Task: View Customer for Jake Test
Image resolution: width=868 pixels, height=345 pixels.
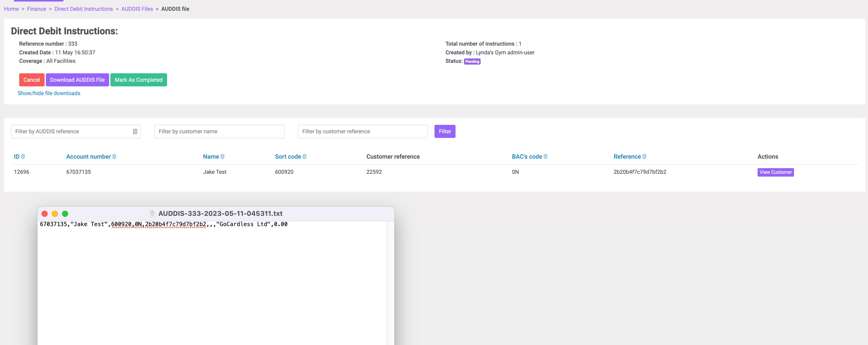Action: (x=775, y=172)
